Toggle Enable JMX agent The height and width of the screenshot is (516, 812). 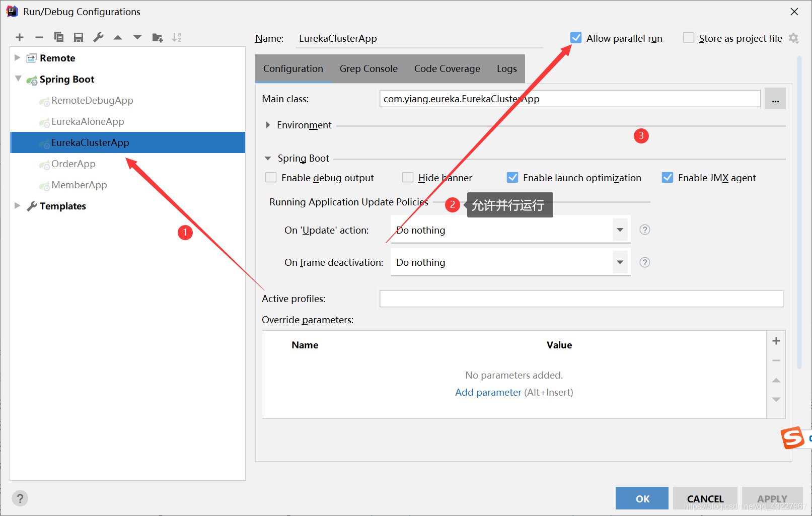[x=668, y=177]
